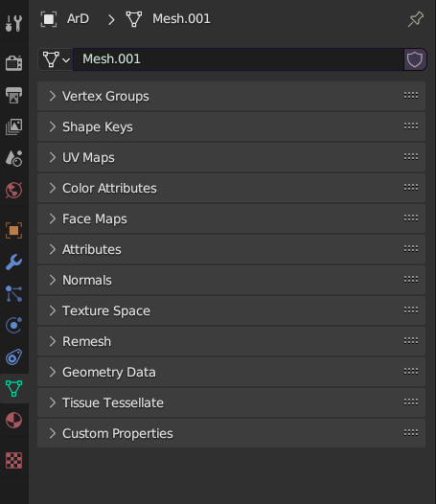Open the Texture properties checker tab
436x504 pixels.
click(13, 460)
